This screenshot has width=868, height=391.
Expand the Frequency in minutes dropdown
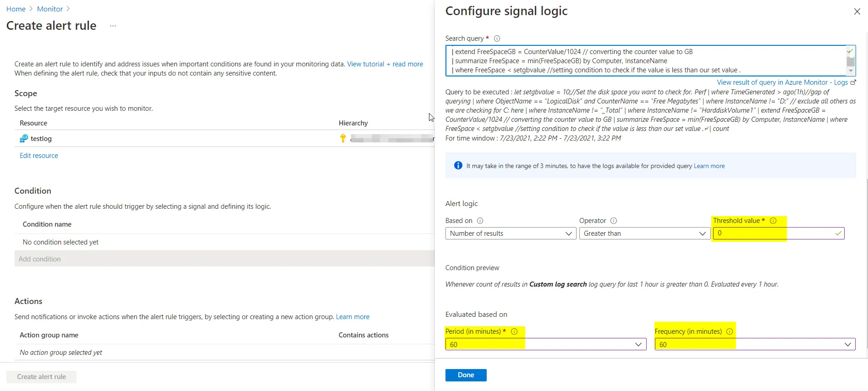[755, 344]
